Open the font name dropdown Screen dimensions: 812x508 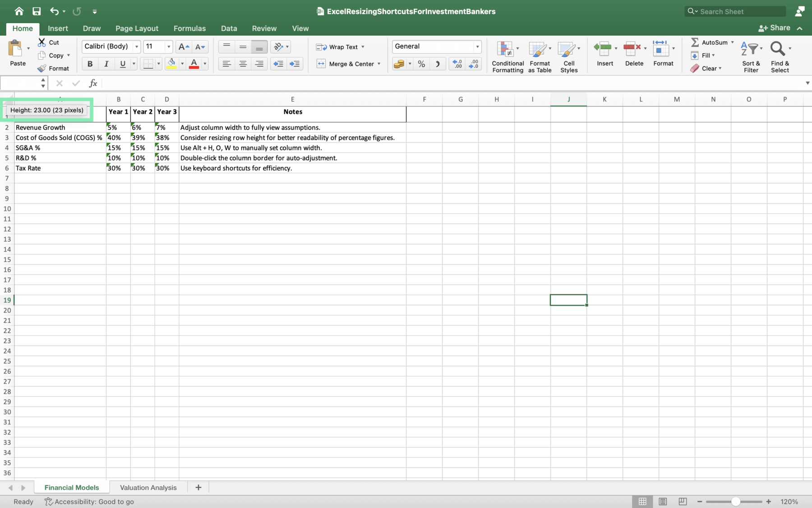click(136, 47)
